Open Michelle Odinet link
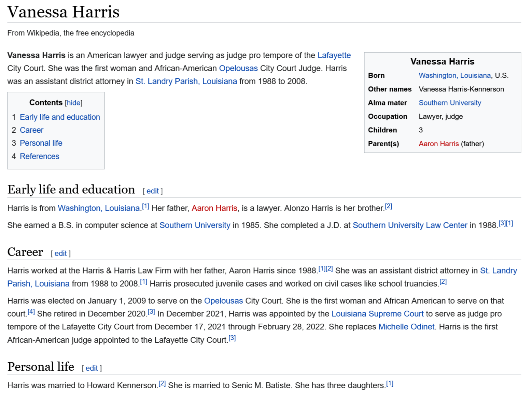Image resolution: width=532 pixels, height=396 pixels. pyautogui.click(x=406, y=327)
